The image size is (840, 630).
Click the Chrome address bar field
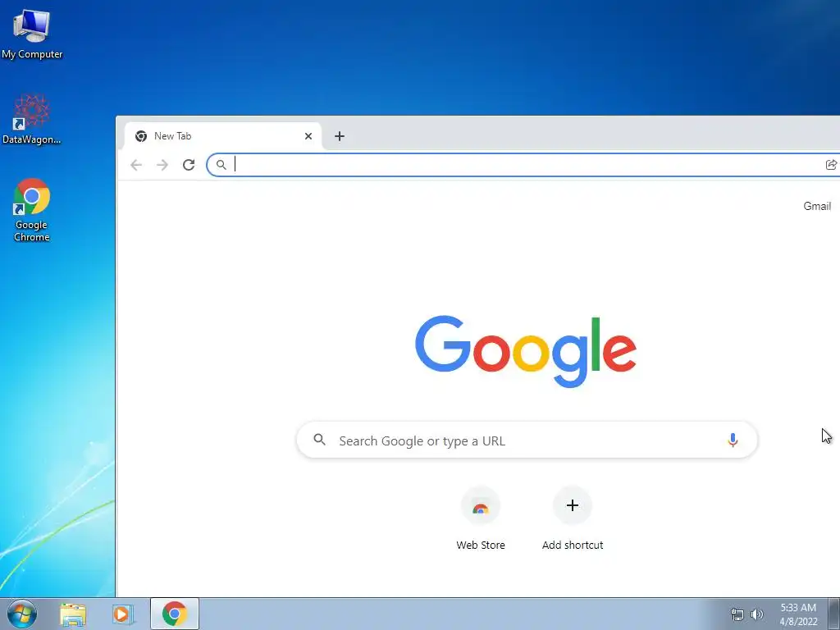click(x=525, y=165)
